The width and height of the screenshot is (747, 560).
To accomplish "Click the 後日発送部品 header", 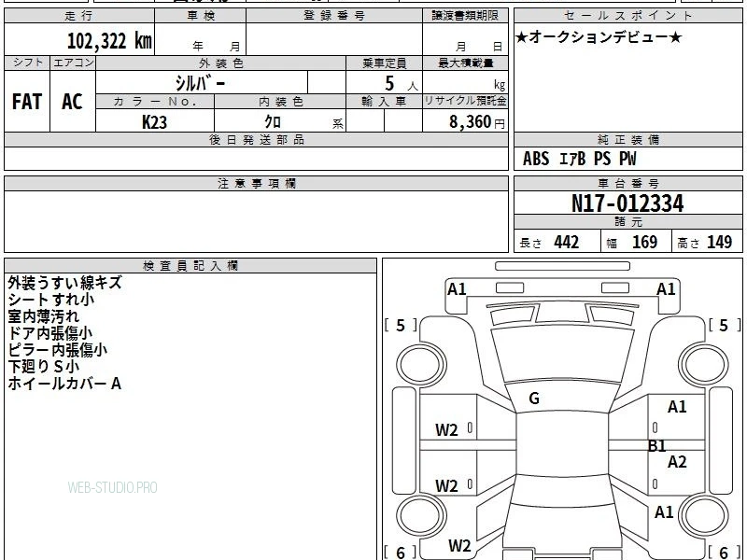I will (256, 139).
